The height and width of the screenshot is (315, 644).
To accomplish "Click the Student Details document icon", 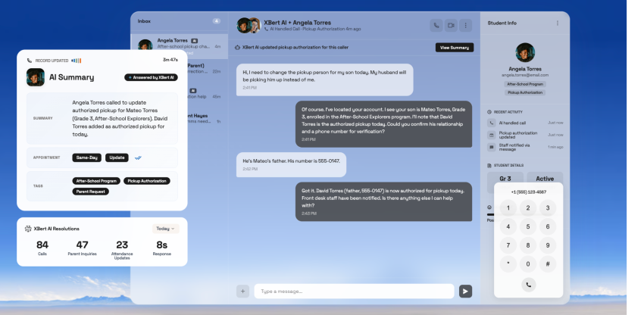I will click(x=489, y=166).
